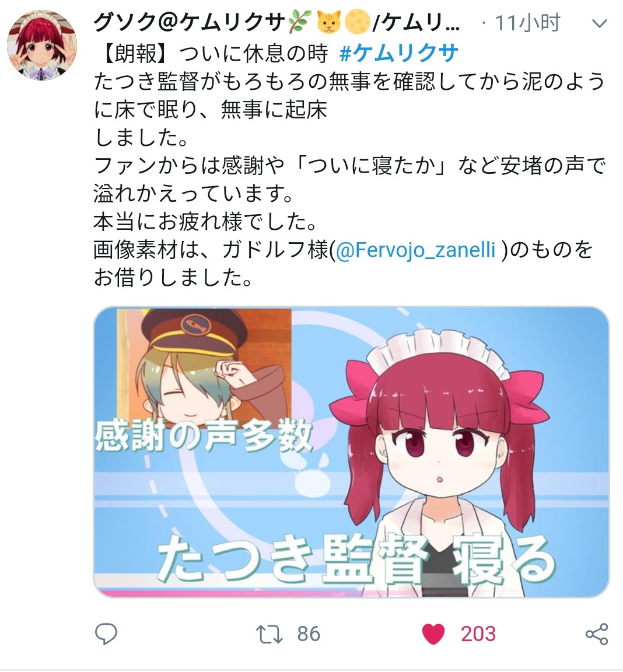Click the グソク@ケムリクサ display name

tap(190, 22)
